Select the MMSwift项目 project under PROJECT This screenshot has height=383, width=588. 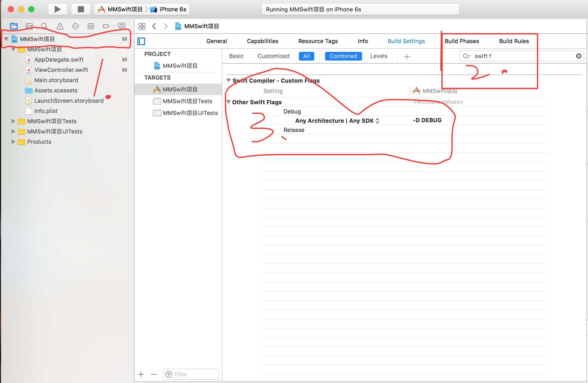[x=176, y=66]
